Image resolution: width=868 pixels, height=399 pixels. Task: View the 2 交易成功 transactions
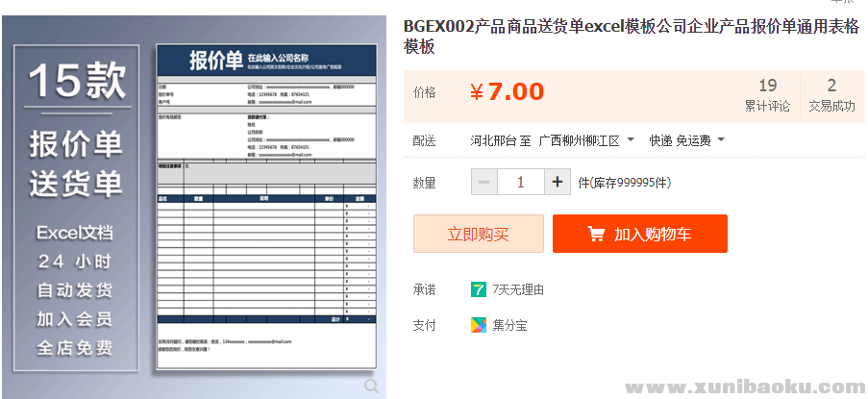click(x=831, y=95)
